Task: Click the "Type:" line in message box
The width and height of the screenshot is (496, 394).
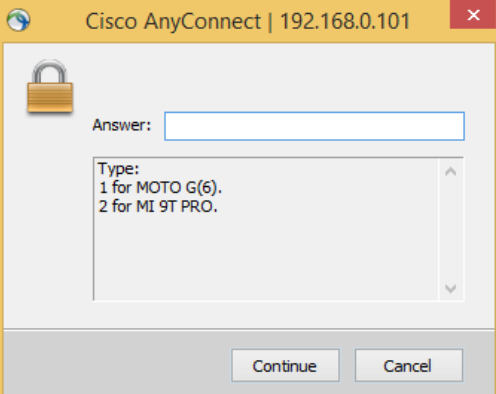Action: [118, 169]
